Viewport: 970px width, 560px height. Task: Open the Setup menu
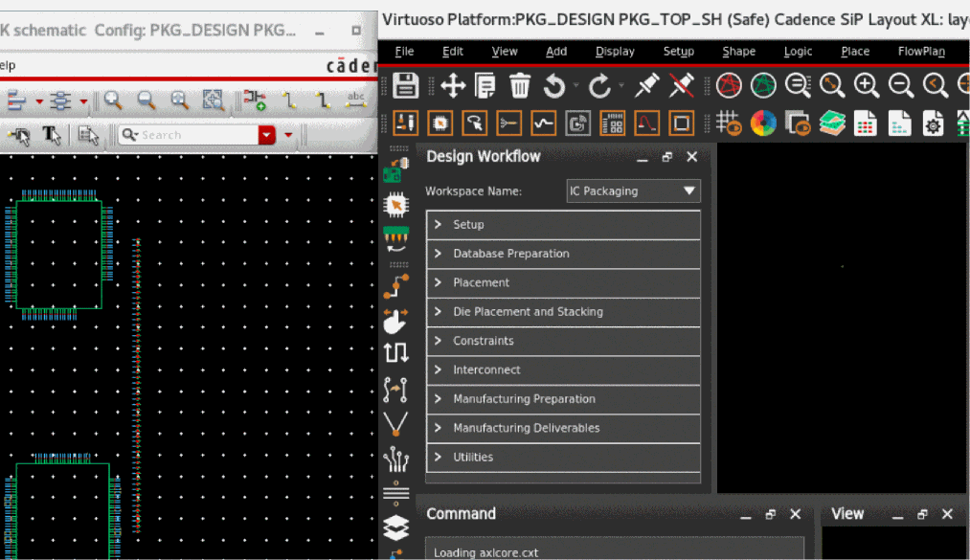tap(679, 52)
